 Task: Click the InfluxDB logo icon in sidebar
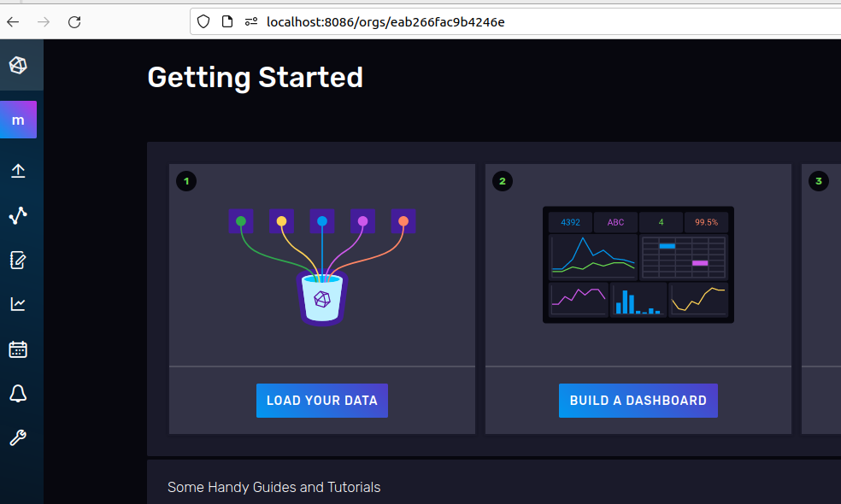pos(18,66)
